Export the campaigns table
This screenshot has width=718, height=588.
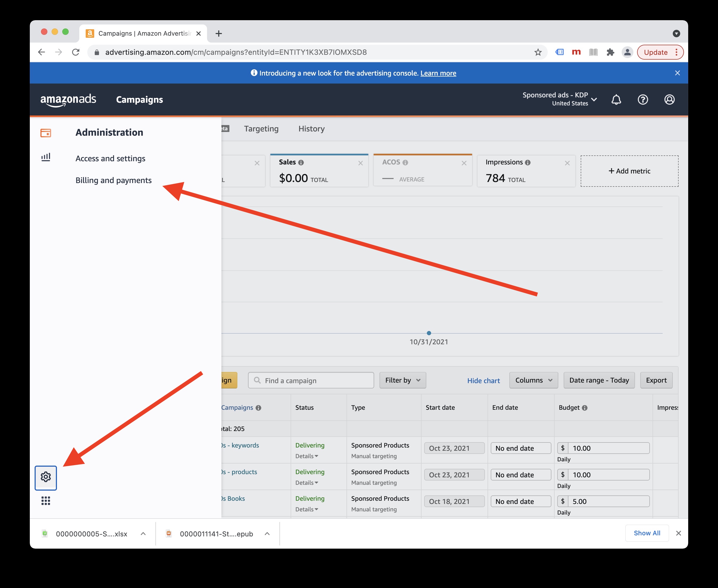(x=656, y=380)
